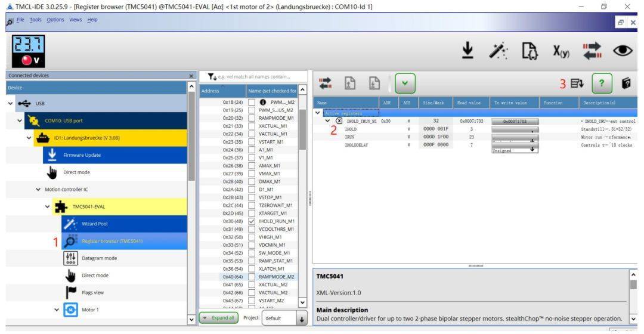Enable the XACTUAL_M2 register checkbox
This screenshot has height=334, width=644.
coord(252,284)
